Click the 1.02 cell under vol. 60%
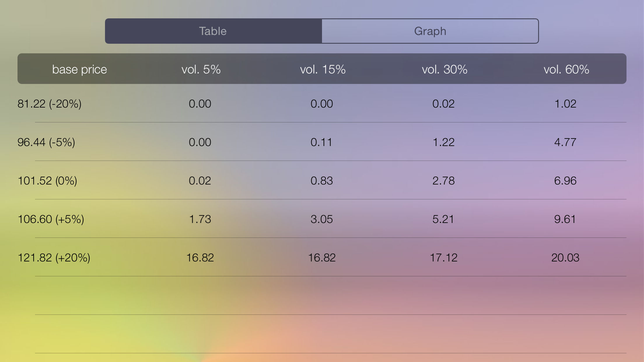 pos(565,103)
